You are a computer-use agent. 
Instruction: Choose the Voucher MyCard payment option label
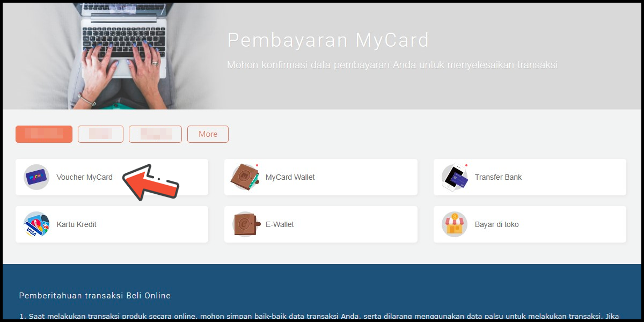[x=84, y=177]
